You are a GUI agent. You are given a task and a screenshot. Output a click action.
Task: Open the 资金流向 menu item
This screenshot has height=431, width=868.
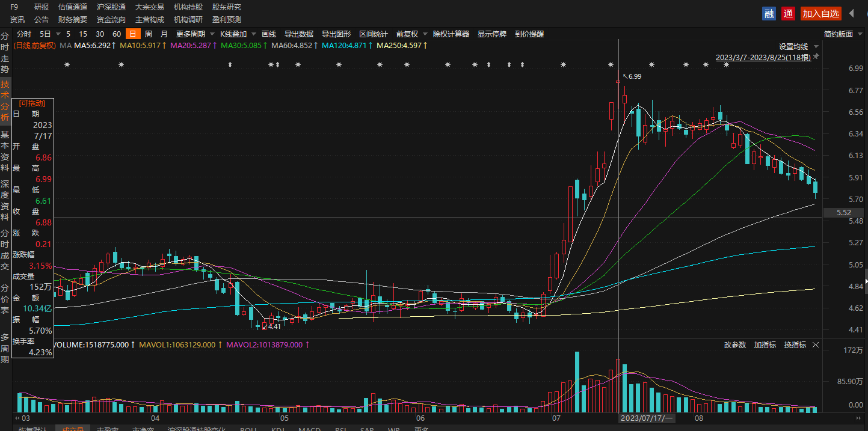[111, 19]
